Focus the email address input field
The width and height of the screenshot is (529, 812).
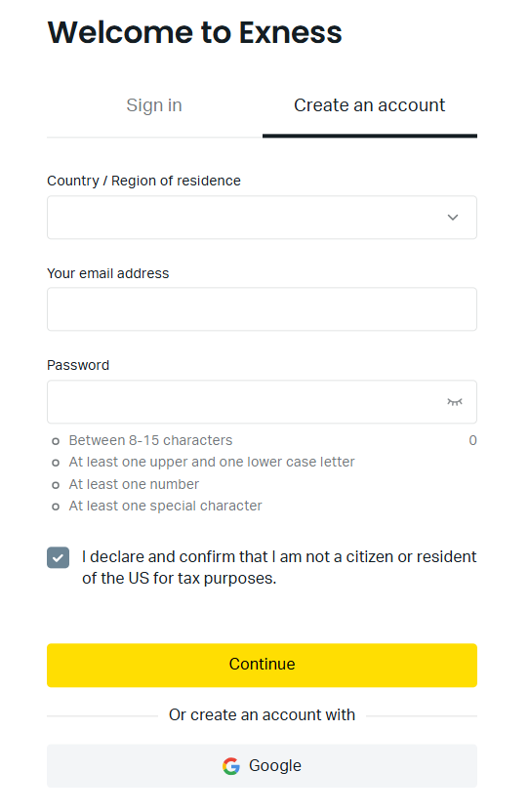point(263,309)
